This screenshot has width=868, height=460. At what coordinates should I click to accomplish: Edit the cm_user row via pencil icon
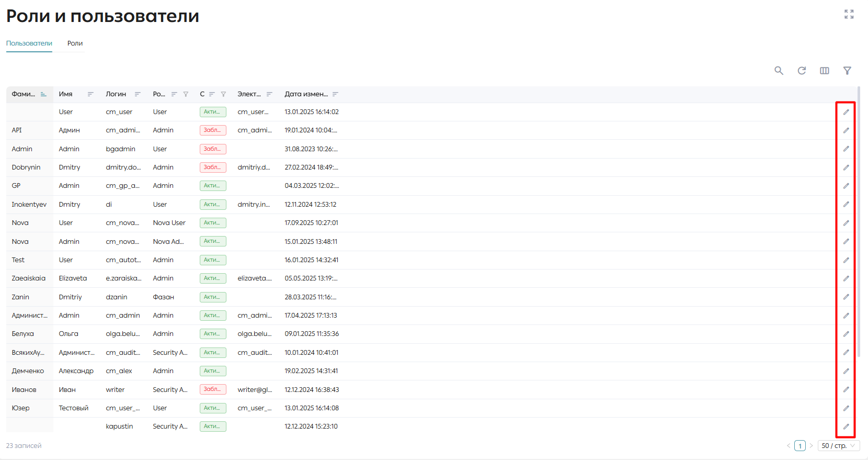(846, 112)
